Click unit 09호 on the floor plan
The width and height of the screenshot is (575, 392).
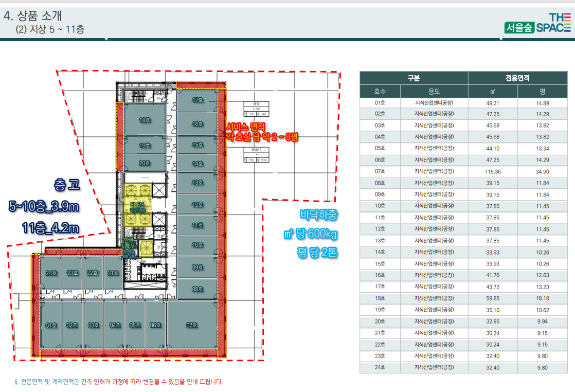pyautogui.click(x=197, y=268)
